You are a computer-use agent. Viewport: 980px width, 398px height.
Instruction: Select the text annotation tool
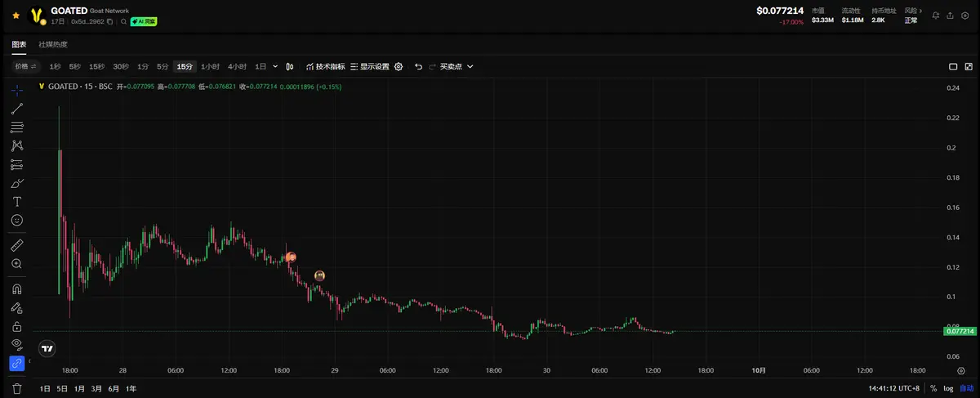coord(17,201)
